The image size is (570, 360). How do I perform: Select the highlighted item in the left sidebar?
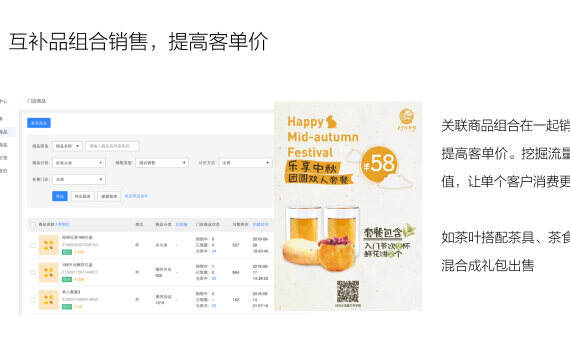tap(7, 132)
